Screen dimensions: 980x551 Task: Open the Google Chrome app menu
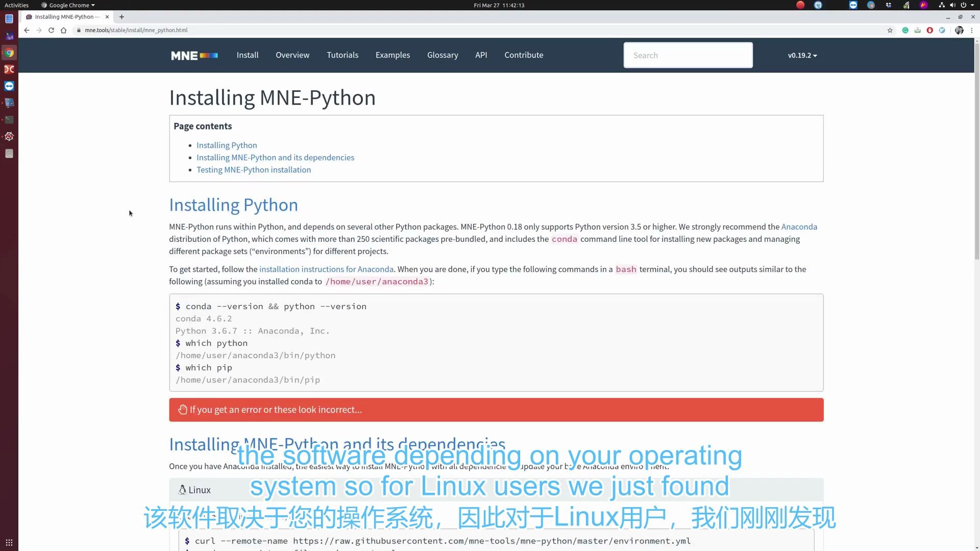pos(68,5)
